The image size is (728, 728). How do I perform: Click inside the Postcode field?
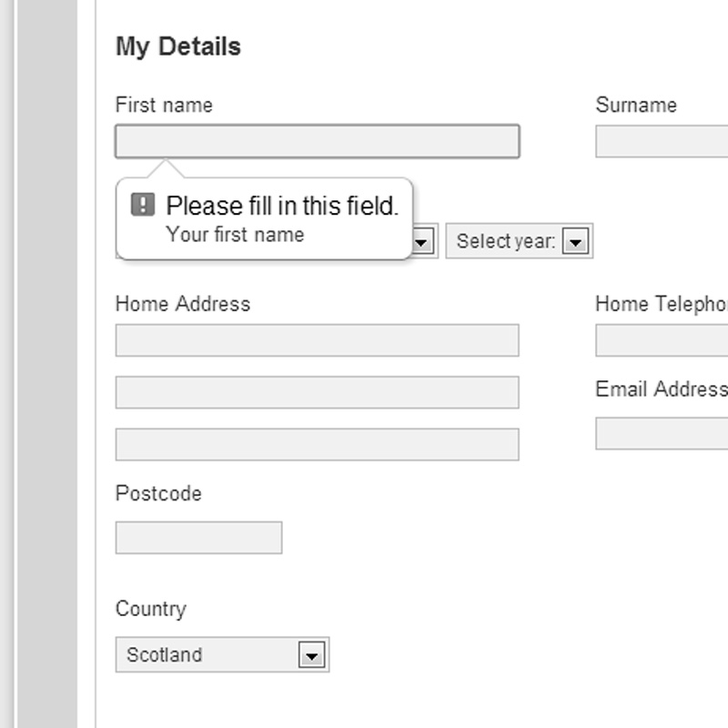click(198, 536)
